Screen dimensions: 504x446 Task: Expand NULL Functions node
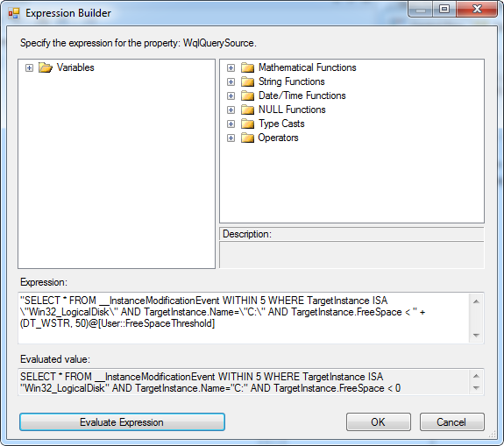pyautogui.click(x=231, y=110)
